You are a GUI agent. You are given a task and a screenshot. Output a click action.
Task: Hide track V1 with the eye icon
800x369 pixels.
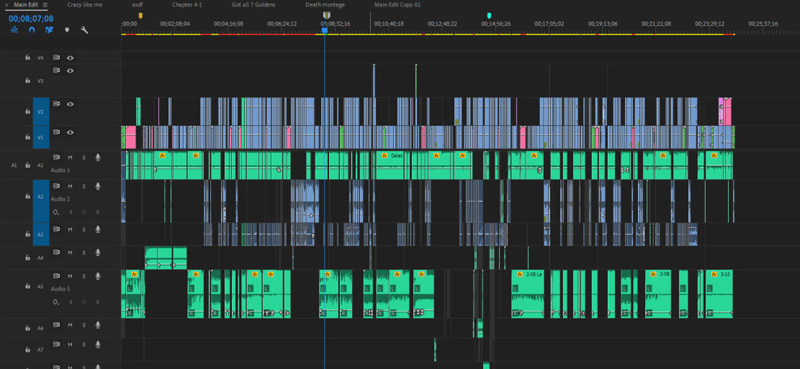pos(70,132)
